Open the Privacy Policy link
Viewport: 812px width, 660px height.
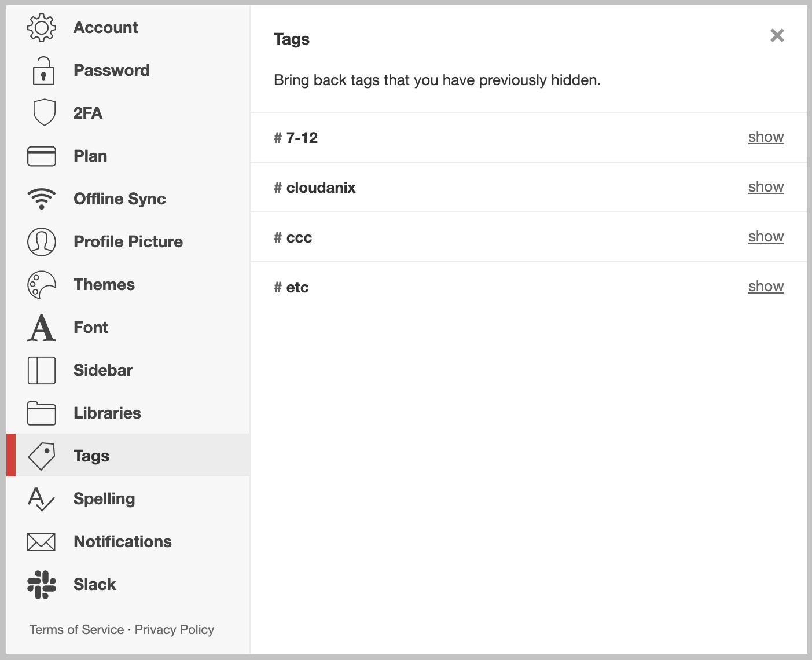pyautogui.click(x=174, y=630)
